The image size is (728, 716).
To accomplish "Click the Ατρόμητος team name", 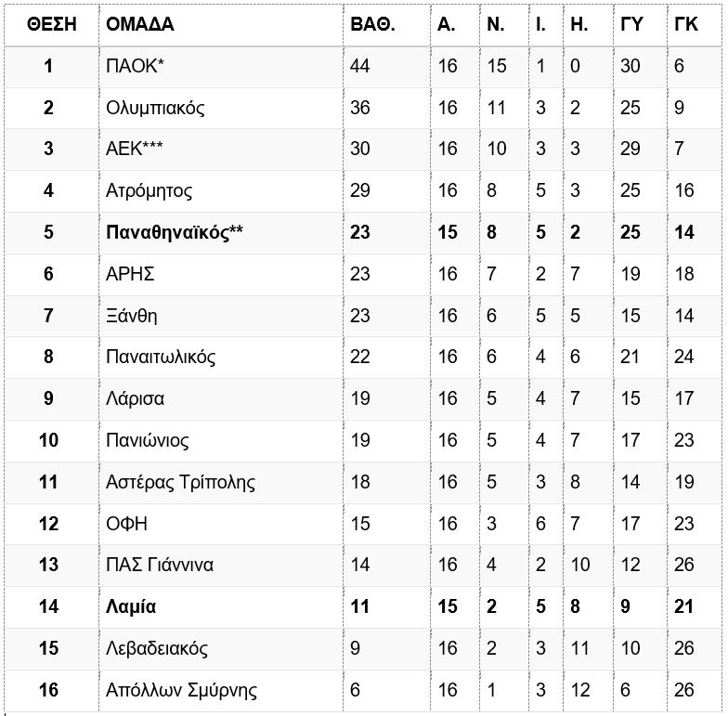I will [149, 191].
